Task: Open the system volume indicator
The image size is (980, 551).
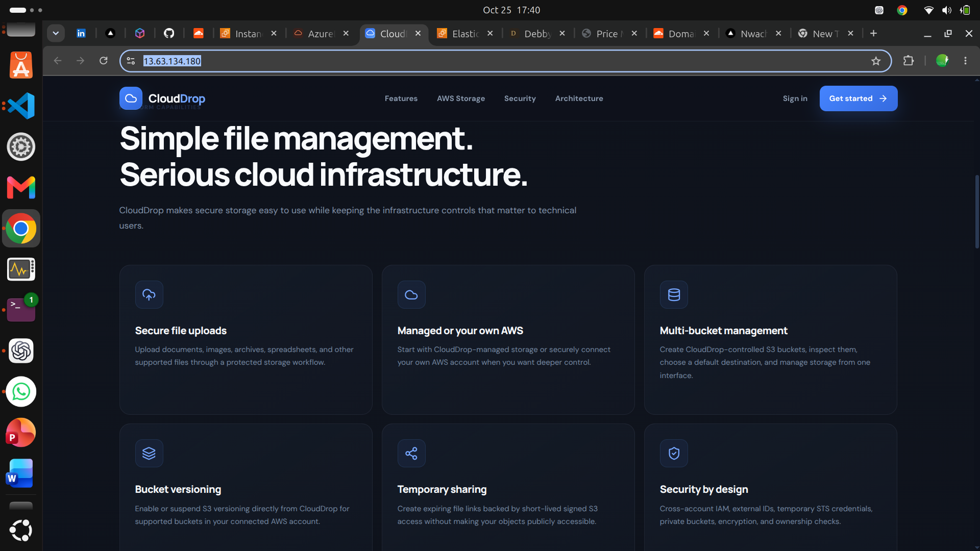Action: (x=947, y=10)
